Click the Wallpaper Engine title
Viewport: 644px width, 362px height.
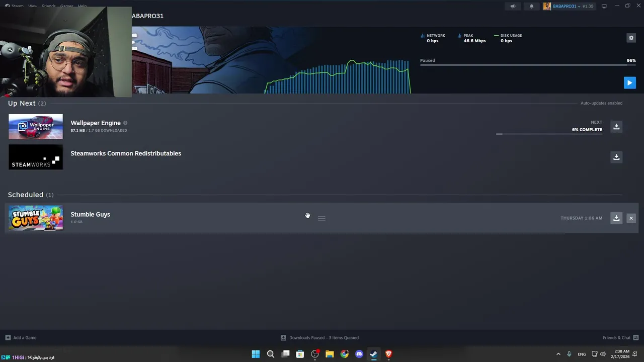tap(96, 123)
